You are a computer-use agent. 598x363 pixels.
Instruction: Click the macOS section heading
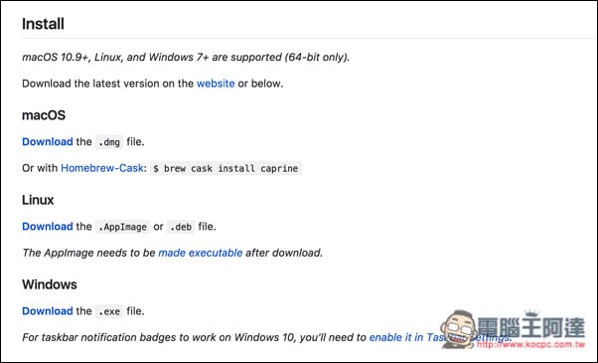[44, 115]
